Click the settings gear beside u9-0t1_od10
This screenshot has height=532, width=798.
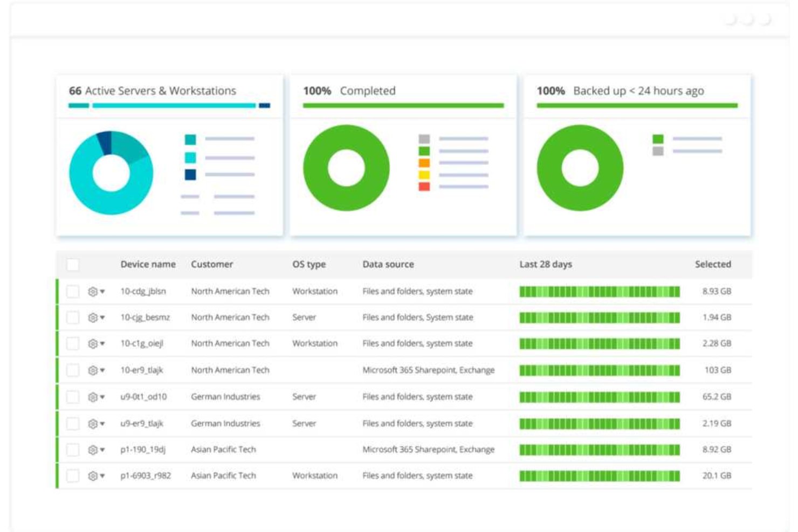pos(93,396)
